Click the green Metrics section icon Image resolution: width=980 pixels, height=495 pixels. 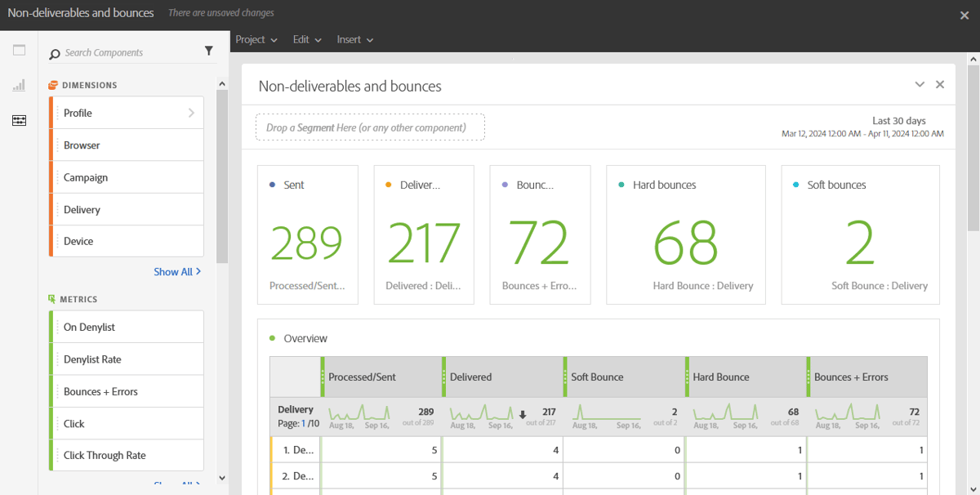point(51,299)
